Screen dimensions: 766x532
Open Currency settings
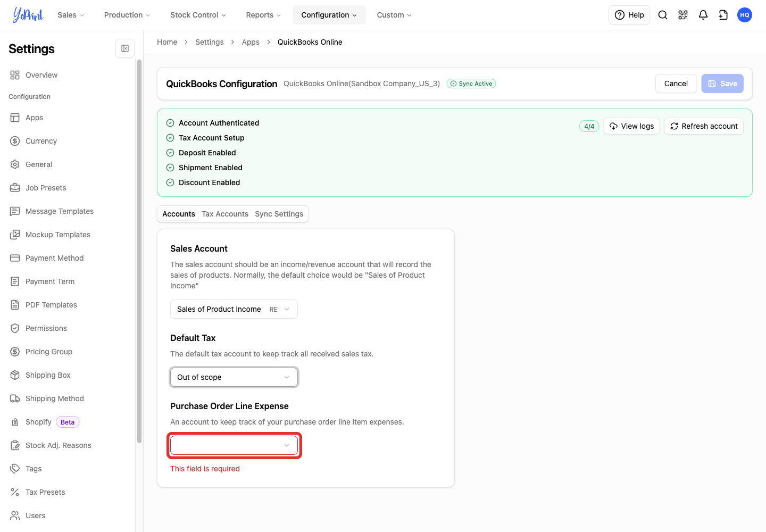[68, 141]
